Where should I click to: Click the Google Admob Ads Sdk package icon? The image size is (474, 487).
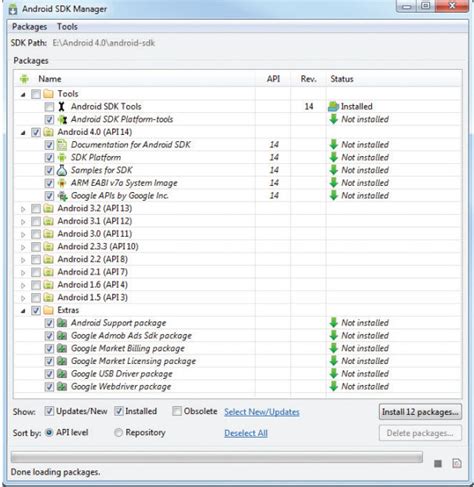pos(62,336)
